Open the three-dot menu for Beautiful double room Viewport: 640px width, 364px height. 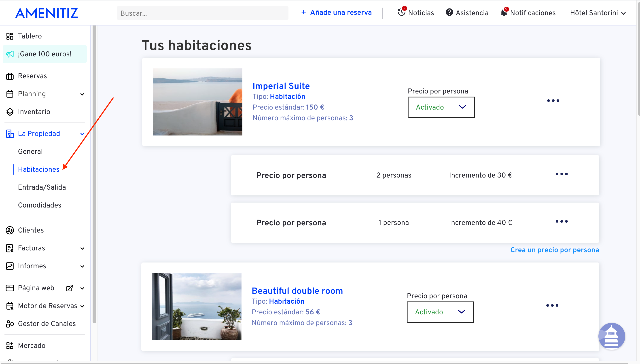click(x=552, y=305)
